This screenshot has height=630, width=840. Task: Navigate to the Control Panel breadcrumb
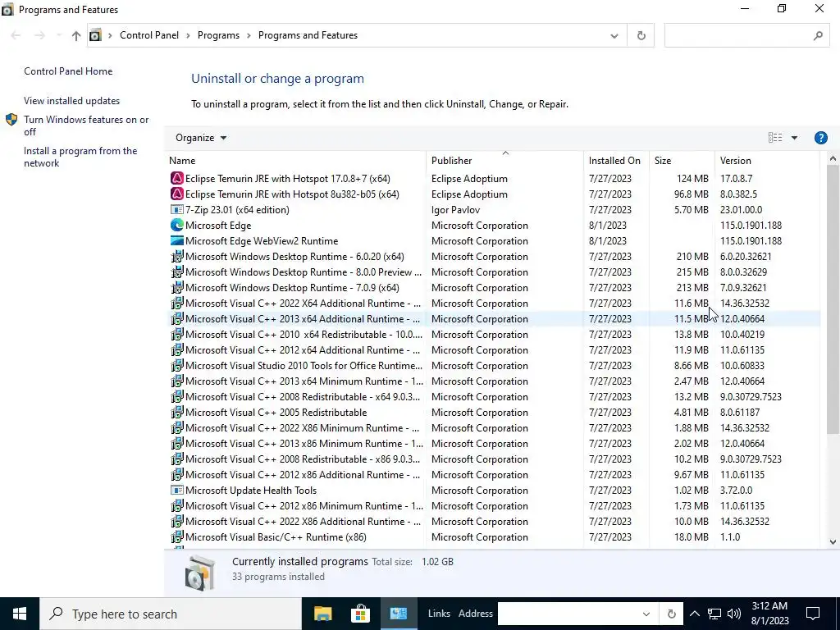[149, 35]
